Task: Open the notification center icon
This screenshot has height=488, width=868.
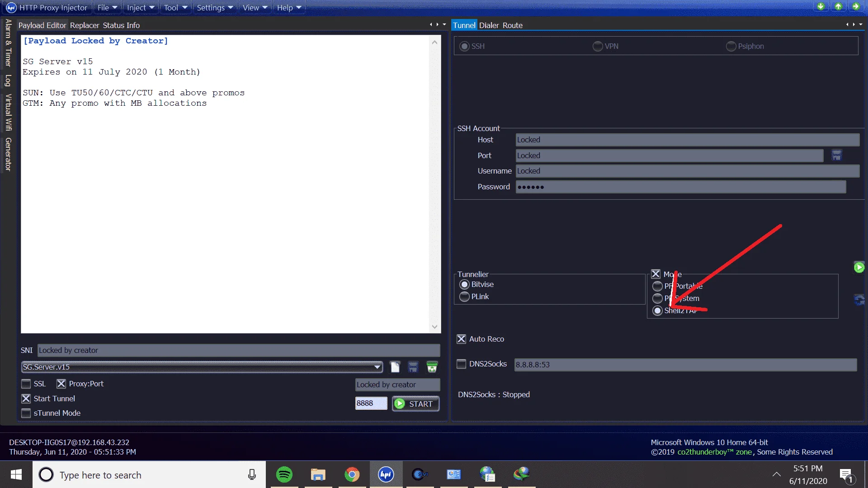Action: [x=846, y=475]
